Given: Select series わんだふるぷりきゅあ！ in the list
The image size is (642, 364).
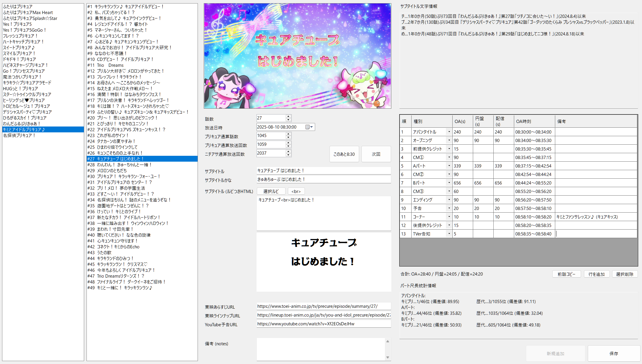Looking at the screenshot, I should [x=22, y=124].
